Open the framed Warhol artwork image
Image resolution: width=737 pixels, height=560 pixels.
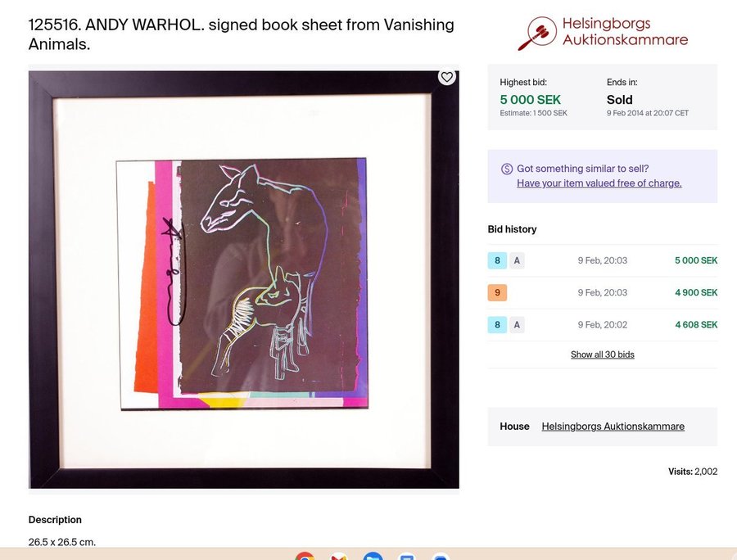pos(244,279)
